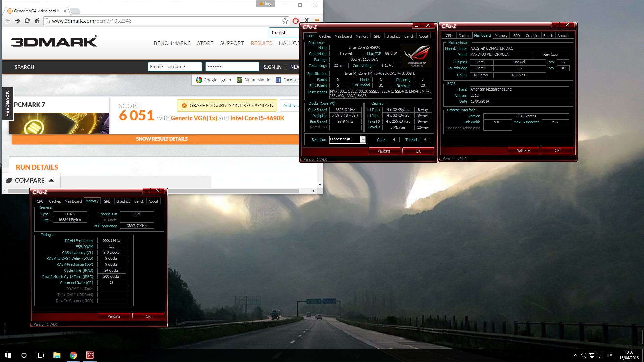This screenshot has height=362, width=644.
Task: Click Validate in CPU-Z processor window
Action: coord(384,151)
